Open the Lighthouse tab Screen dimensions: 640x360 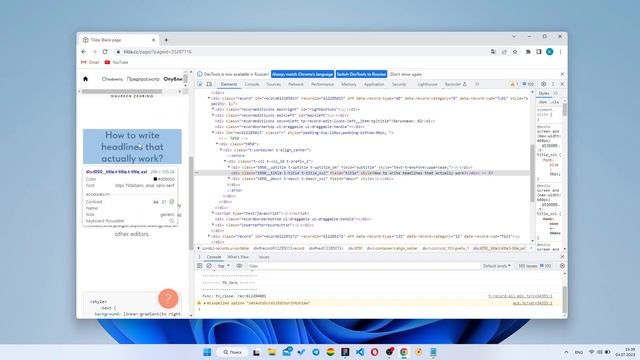coord(427,84)
